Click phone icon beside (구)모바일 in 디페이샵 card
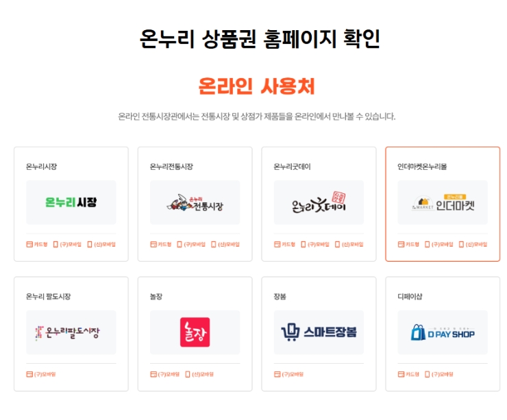Image resolution: width=507 pixels, height=420 pixels. coord(427,374)
